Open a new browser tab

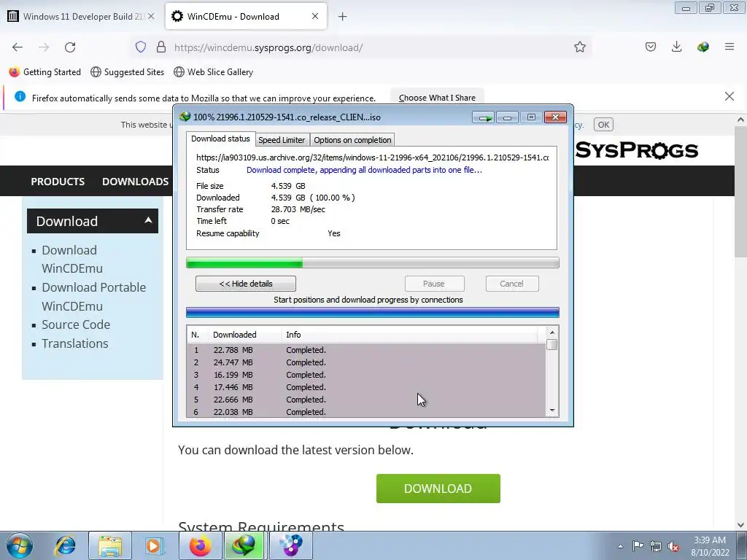click(x=342, y=17)
